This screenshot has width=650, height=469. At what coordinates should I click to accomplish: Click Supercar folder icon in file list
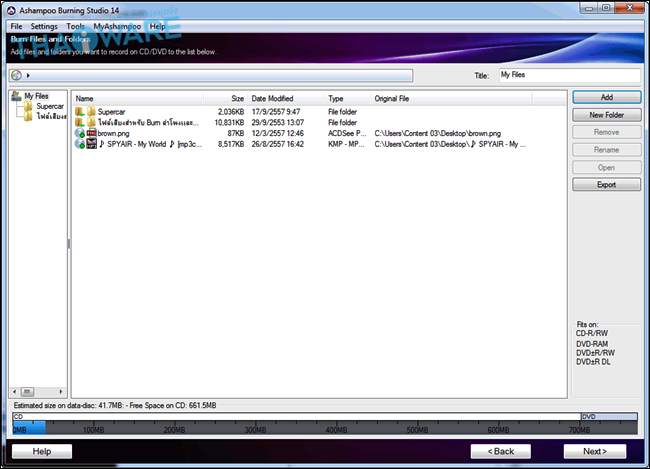pos(91,112)
